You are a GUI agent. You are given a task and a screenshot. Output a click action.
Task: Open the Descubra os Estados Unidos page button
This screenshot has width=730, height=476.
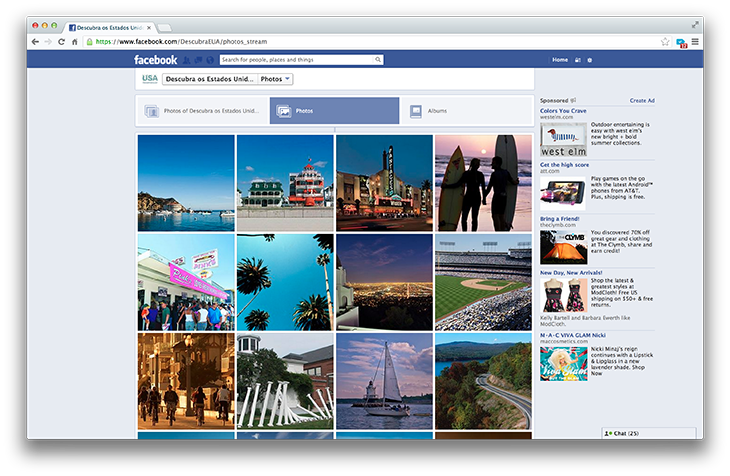[x=209, y=78]
